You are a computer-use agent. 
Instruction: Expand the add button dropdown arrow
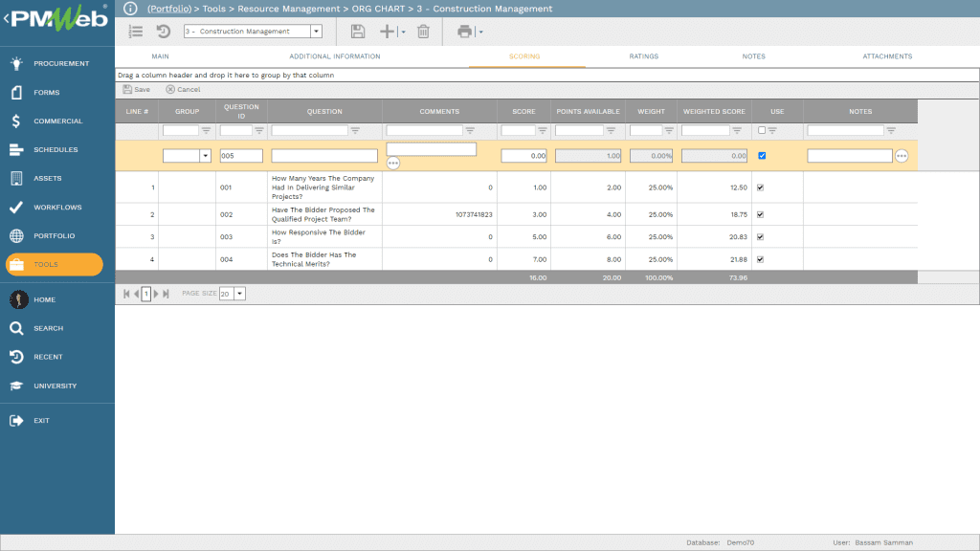(x=403, y=32)
